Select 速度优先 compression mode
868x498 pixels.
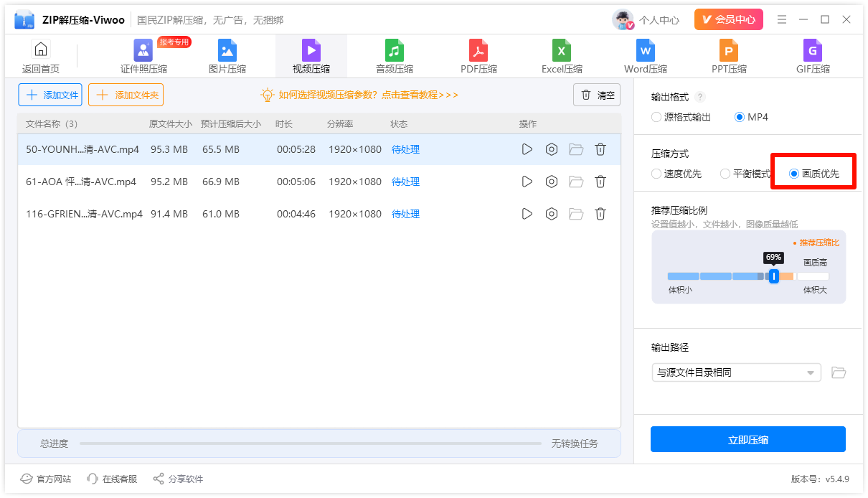click(676, 174)
